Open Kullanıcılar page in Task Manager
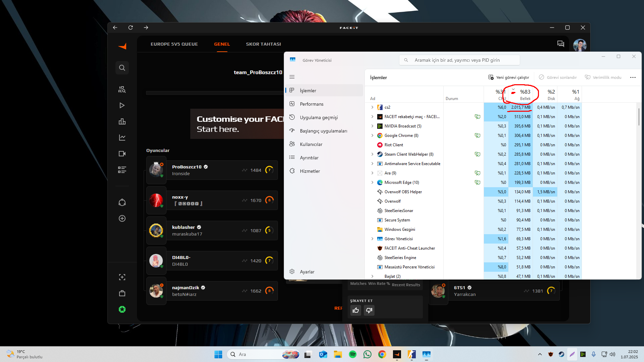Image resolution: width=644 pixels, height=362 pixels. click(x=324, y=144)
